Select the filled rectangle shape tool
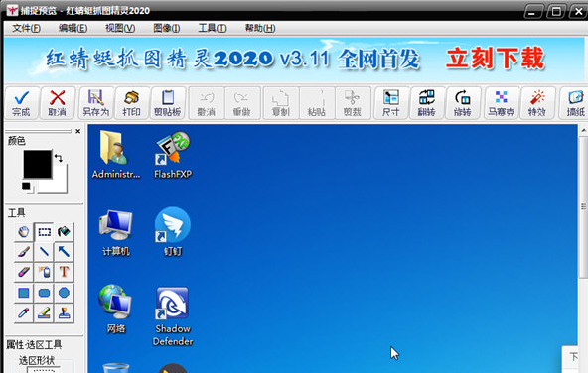 (24, 293)
